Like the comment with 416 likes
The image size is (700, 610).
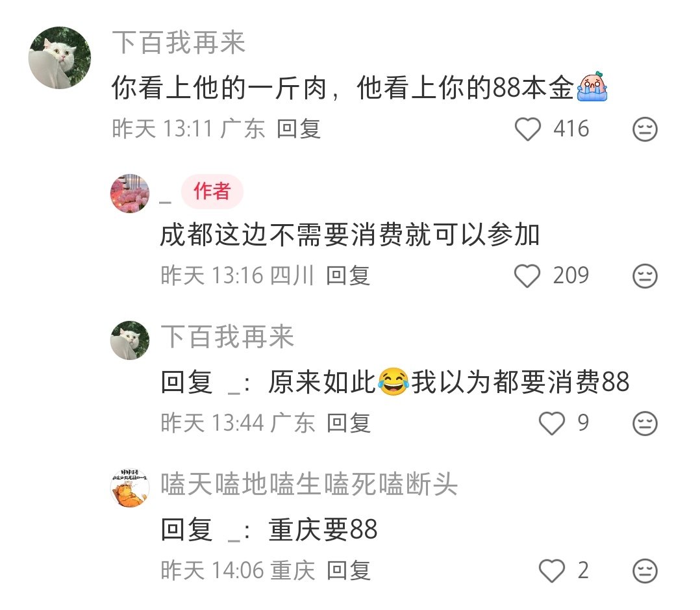tap(528, 129)
